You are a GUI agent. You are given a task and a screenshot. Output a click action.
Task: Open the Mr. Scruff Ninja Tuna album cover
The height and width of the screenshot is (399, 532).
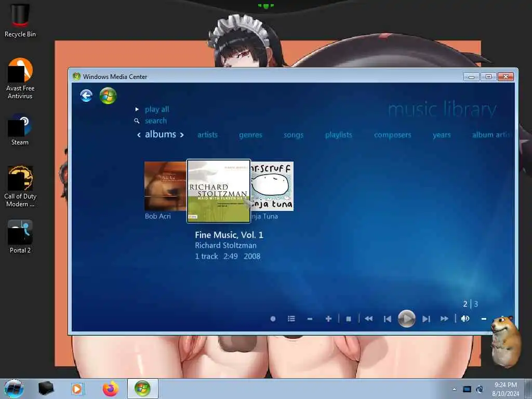tap(272, 186)
